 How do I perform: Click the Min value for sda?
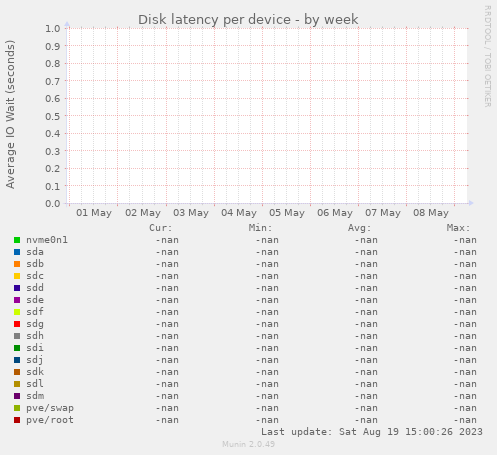(x=267, y=252)
